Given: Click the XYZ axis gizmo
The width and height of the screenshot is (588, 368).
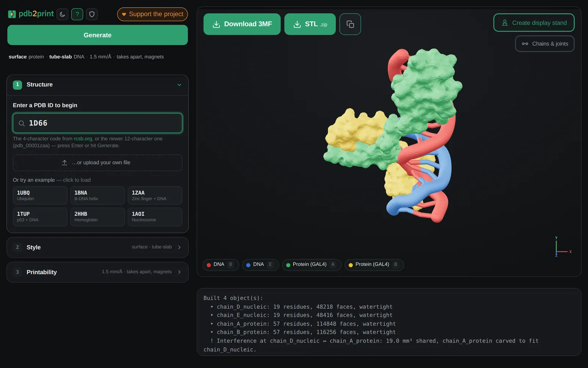Looking at the screenshot, I should pos(562,247).
